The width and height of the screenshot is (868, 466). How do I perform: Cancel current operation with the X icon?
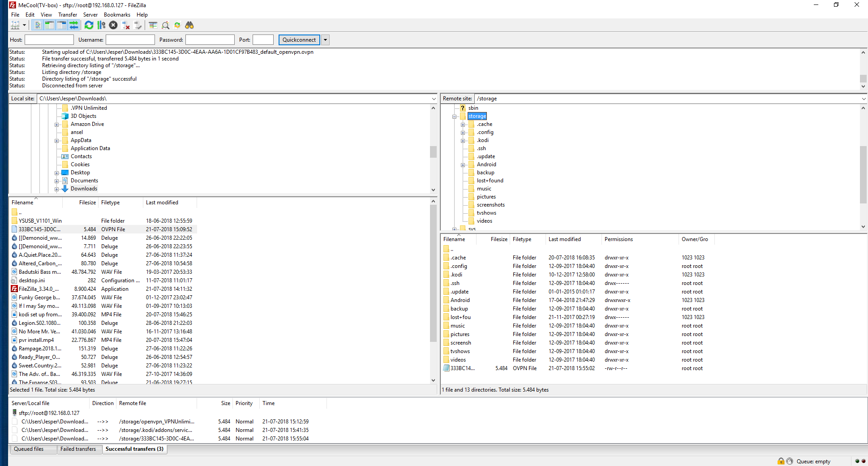[x=113, y=26]
